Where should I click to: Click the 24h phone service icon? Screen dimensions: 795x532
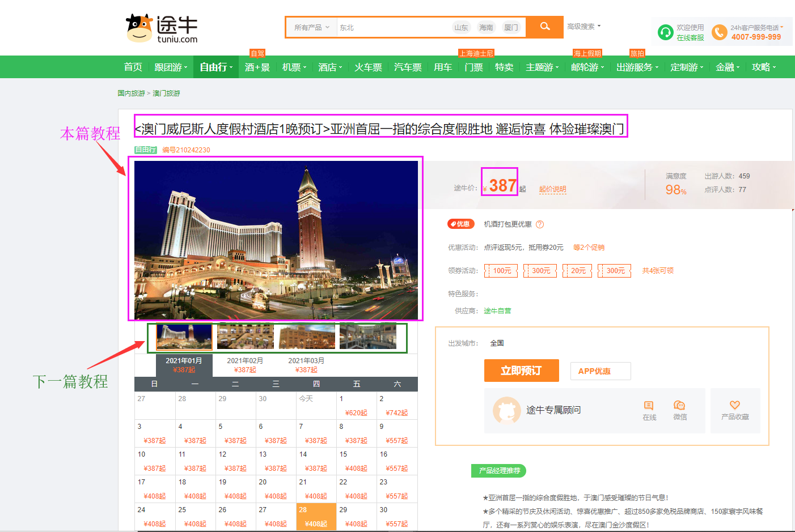(719, 32)
